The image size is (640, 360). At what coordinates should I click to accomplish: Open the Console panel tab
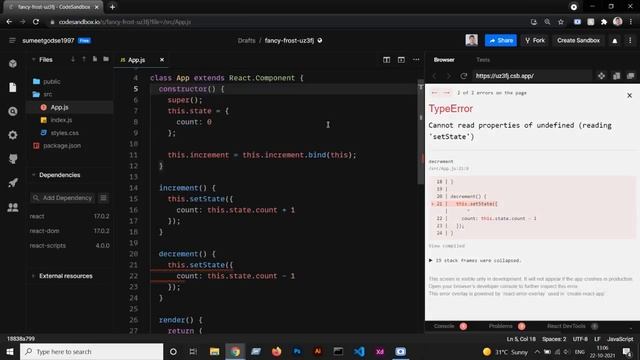444,326
